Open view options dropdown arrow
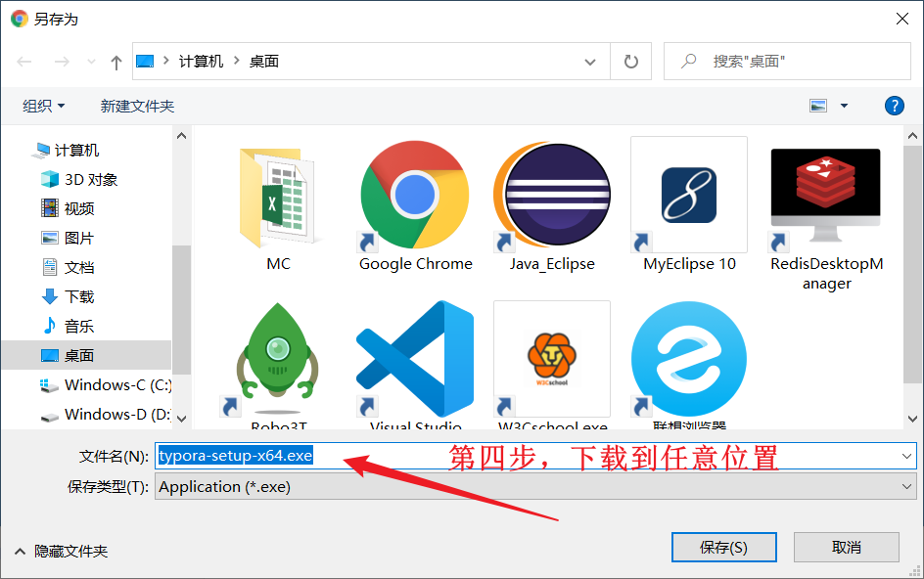The height and width of the screenshot is (579, 924). 844,106
